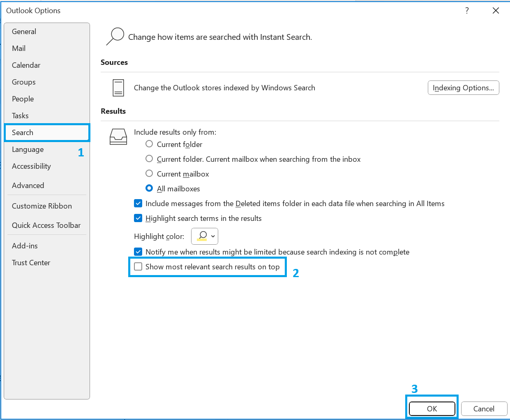510x420 pixels.
Task: Click the Indexing Options button
Action: pyautogui.click(x=463, y=88)
